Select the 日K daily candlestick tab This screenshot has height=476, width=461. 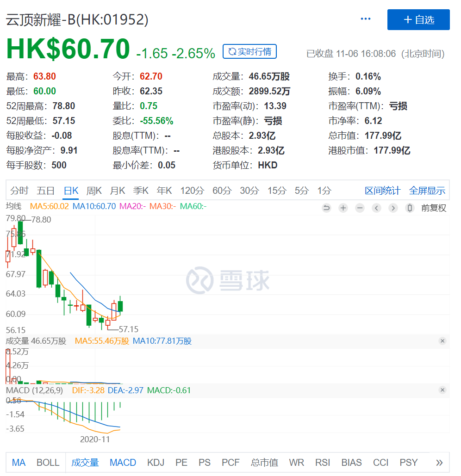coord(71,191)
